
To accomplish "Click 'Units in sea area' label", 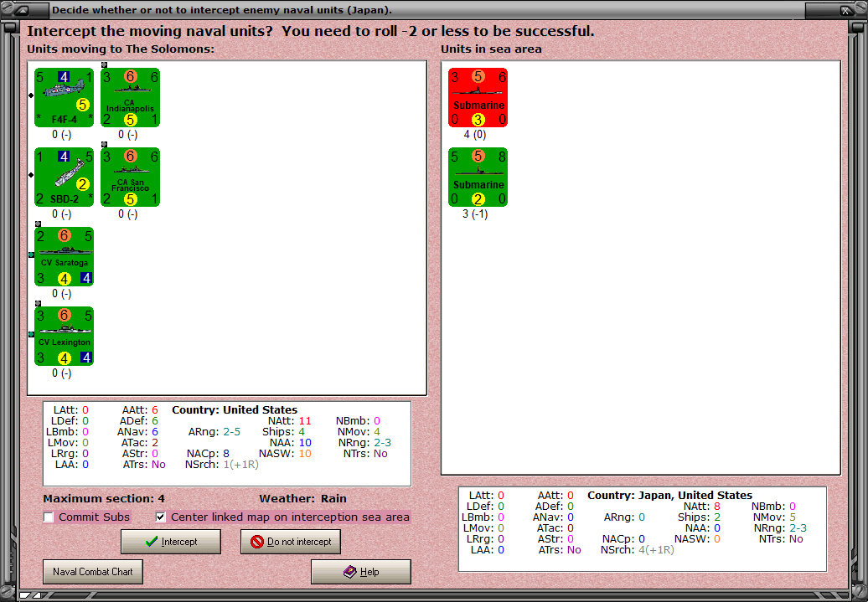I will pos(491,49).
